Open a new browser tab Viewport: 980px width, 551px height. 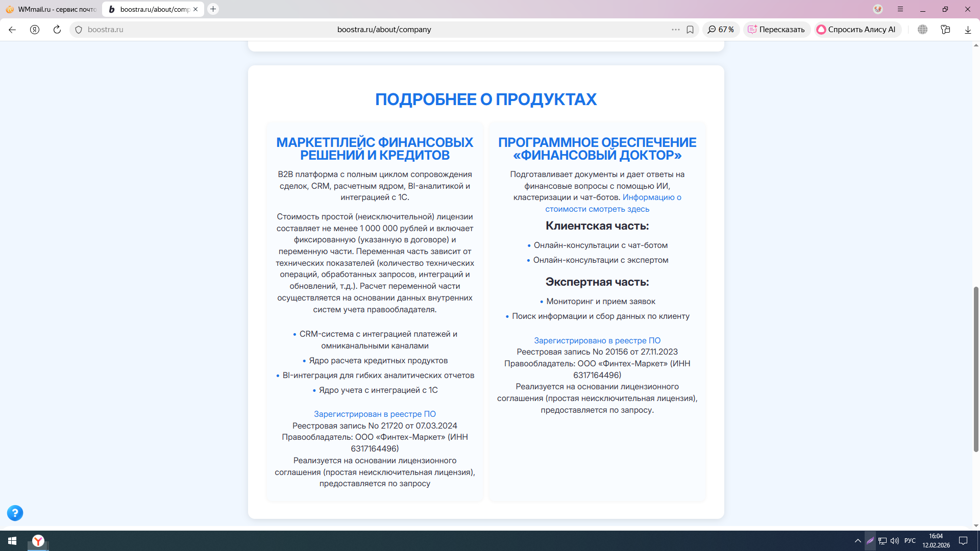pyautogui.click(x=213, y=9)
